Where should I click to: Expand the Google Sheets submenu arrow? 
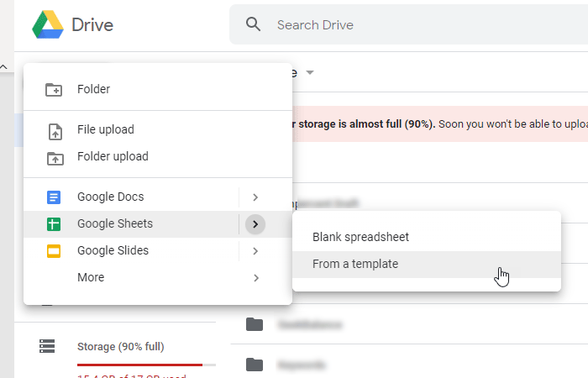pos(255,224)
